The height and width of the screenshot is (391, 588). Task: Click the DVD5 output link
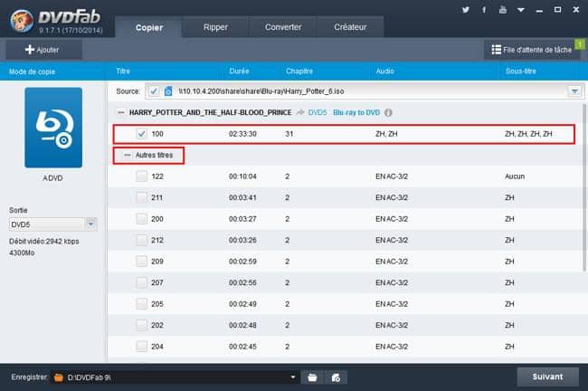click(x=318, y=112)
